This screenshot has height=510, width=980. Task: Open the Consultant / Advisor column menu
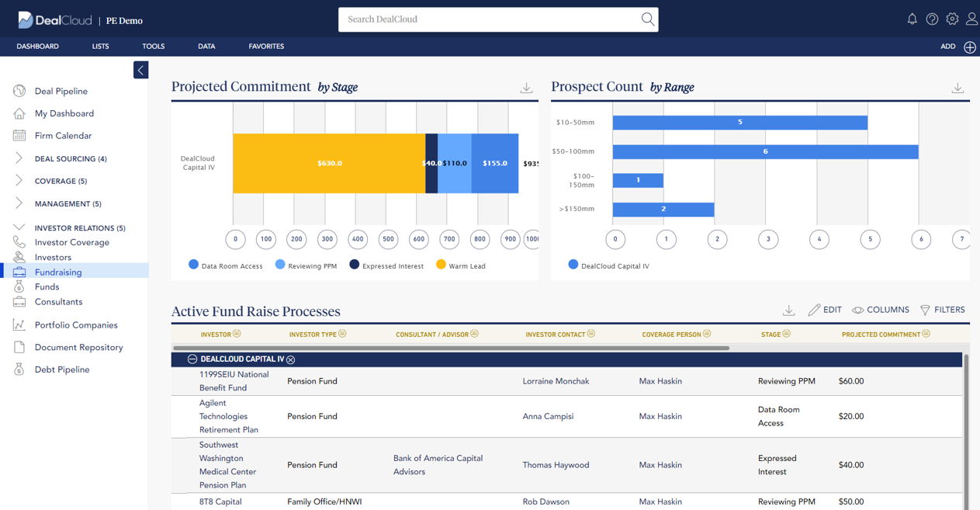click(475, 334)
